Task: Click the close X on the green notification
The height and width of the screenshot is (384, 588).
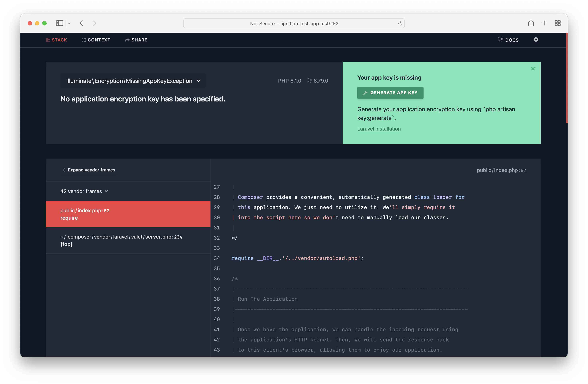Action: click(533, 69)
